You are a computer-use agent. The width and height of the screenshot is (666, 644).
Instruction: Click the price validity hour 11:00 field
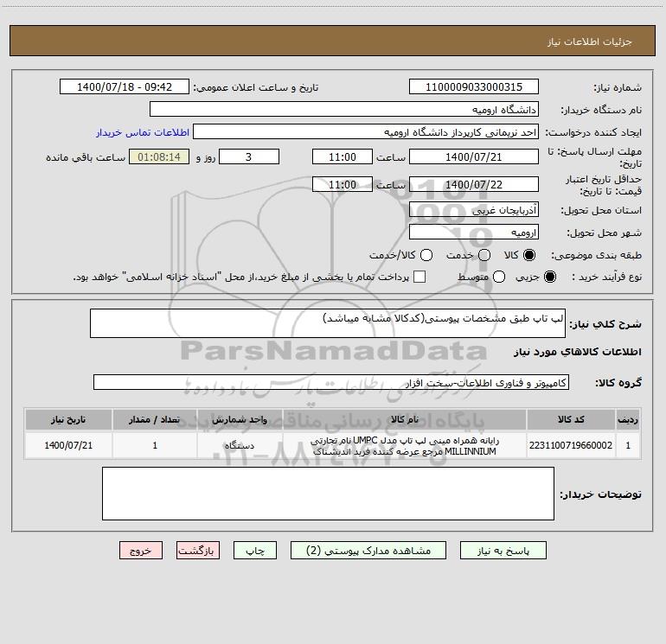343,185
